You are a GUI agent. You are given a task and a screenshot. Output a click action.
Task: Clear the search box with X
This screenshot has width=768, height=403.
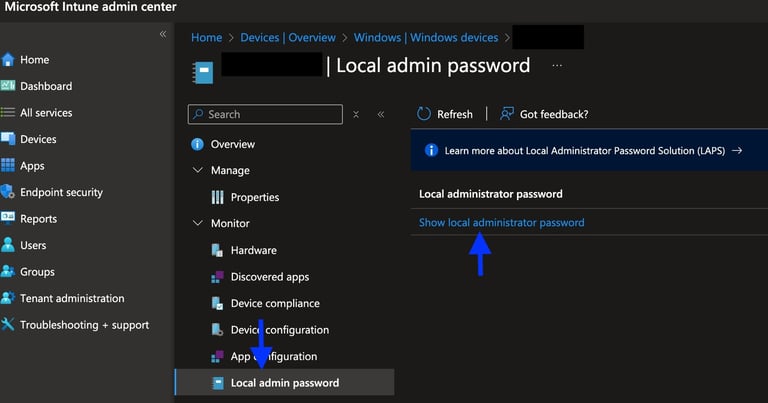click(x=356, y=114)
